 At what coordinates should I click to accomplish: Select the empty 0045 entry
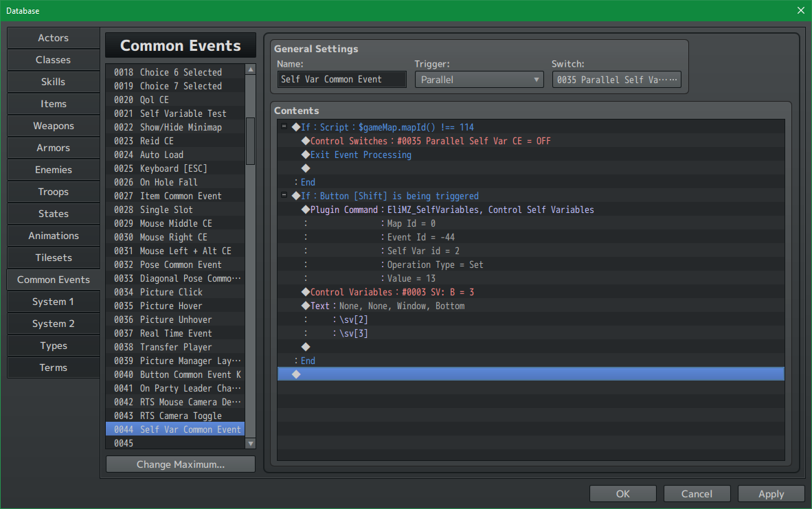click(175, 443)
